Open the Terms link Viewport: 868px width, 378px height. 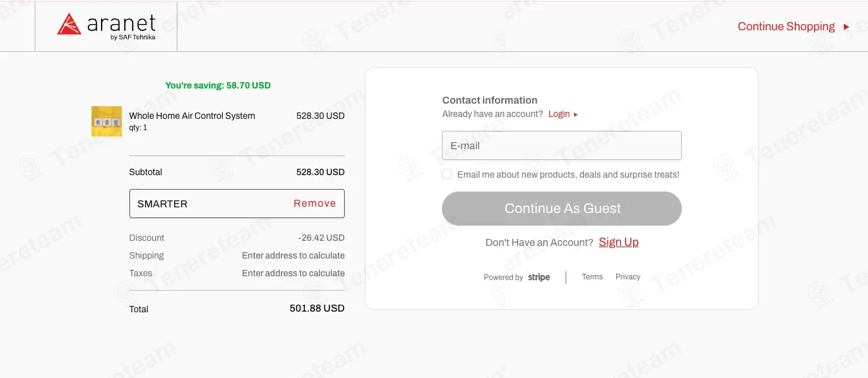592,277
